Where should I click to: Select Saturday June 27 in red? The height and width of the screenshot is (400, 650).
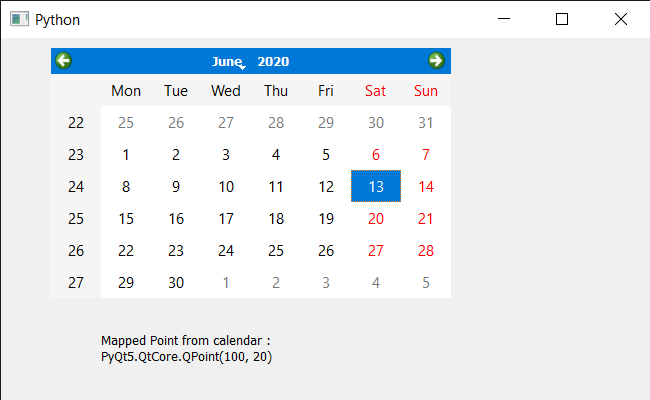376,250
